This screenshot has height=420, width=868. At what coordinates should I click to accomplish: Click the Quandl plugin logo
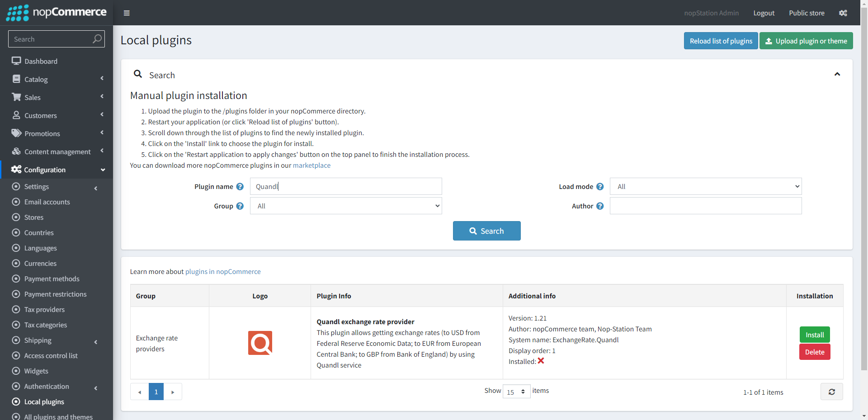(x=260, y=343)
